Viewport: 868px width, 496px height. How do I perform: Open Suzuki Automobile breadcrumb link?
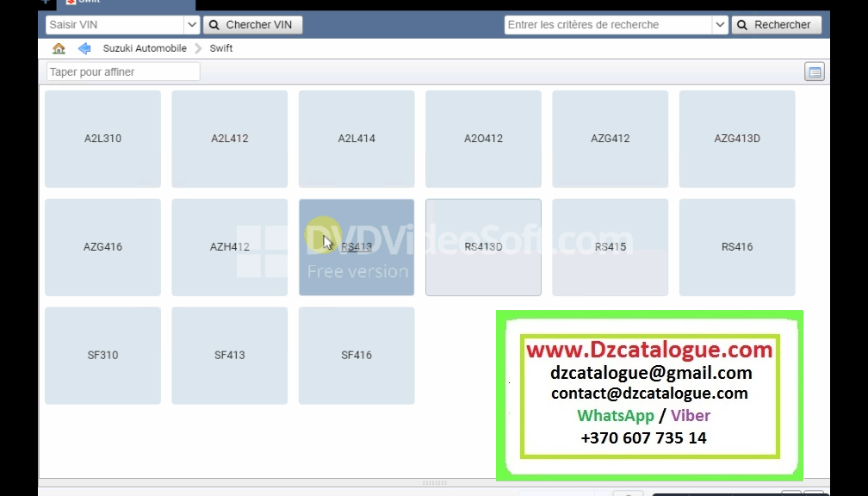pyautogui.click(x=145, y=49)
